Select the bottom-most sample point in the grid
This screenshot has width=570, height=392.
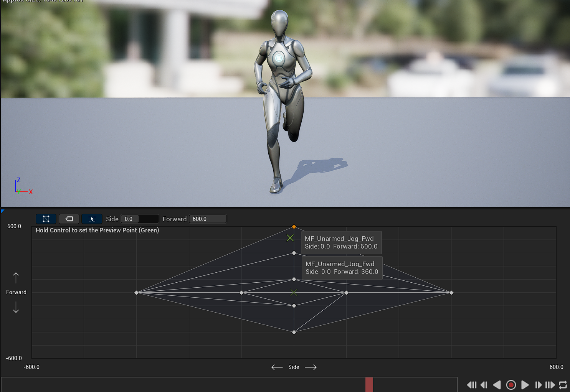click(x=294, y=332)
